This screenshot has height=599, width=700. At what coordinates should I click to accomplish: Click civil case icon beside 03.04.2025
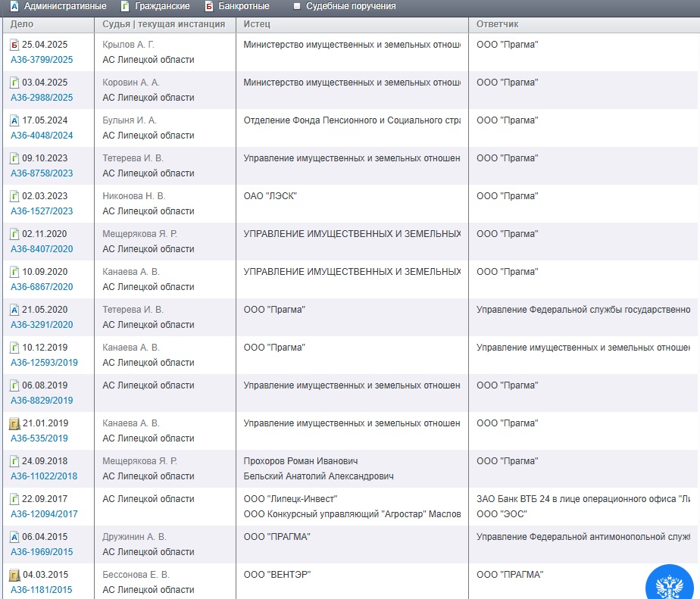point(14,83)
